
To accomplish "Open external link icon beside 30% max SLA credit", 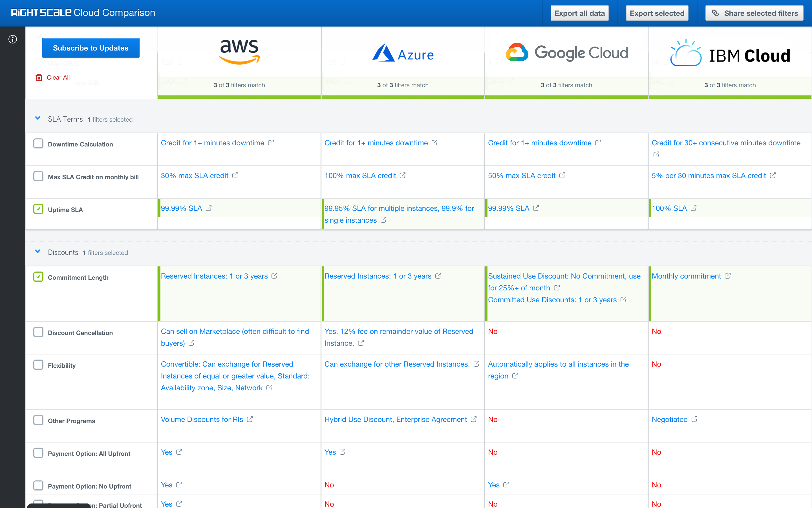I will [x=235, y=175].
